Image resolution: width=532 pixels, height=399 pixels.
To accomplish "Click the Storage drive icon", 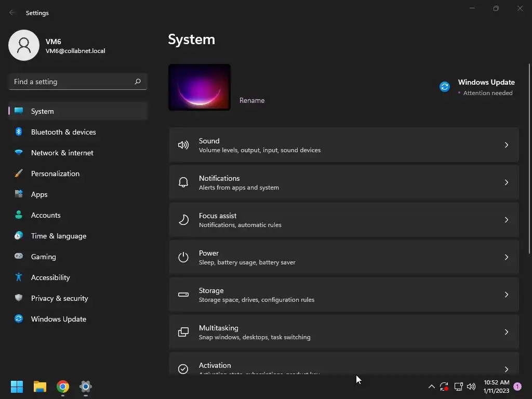I will pyautogui.click(x=183, y=295).
